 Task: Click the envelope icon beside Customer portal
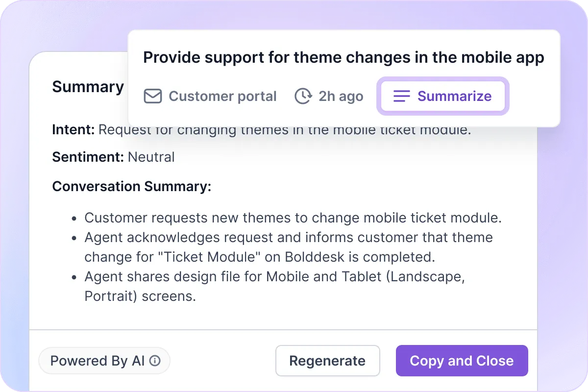tap(152, 96)
